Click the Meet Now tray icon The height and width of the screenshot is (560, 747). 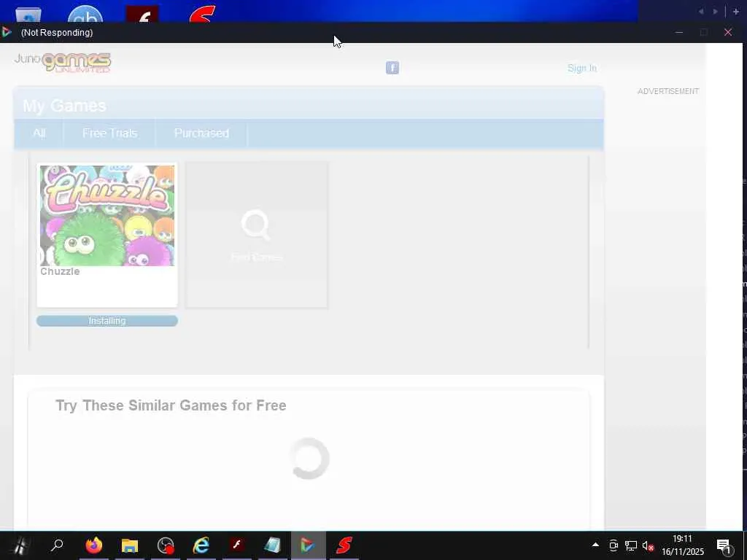tap(614, 545)
